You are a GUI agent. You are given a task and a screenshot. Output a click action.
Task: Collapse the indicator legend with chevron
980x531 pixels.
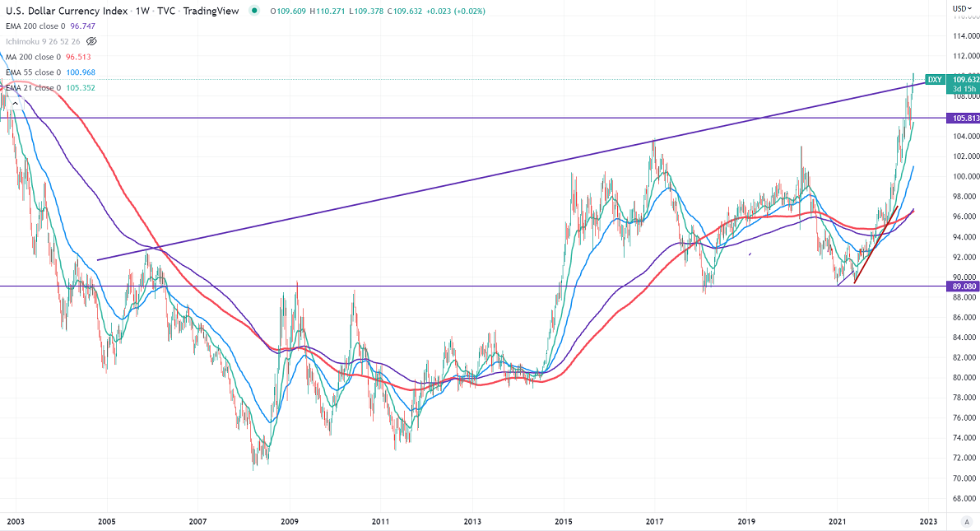click(x=15, y=103)
